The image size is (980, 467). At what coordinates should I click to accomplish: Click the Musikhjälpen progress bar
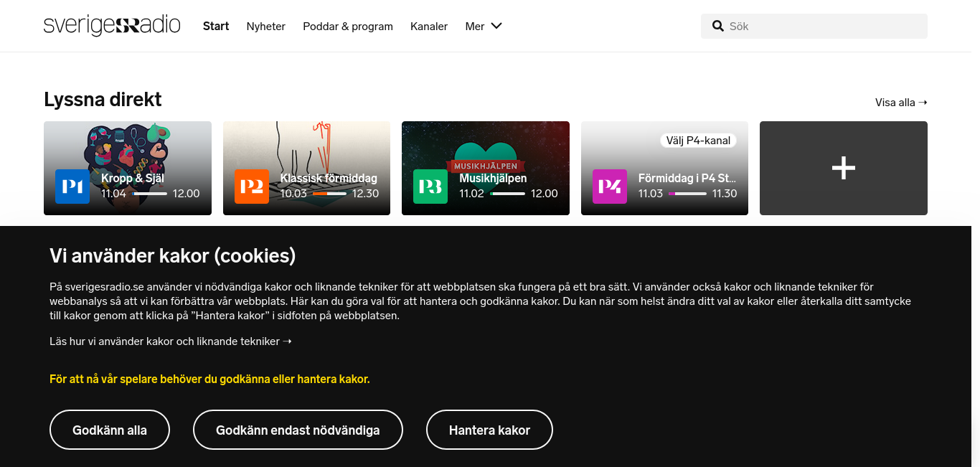507,194
